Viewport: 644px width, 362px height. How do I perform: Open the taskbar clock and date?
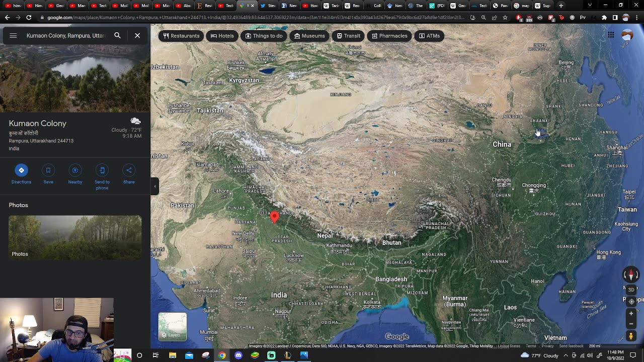coord(616,355)
